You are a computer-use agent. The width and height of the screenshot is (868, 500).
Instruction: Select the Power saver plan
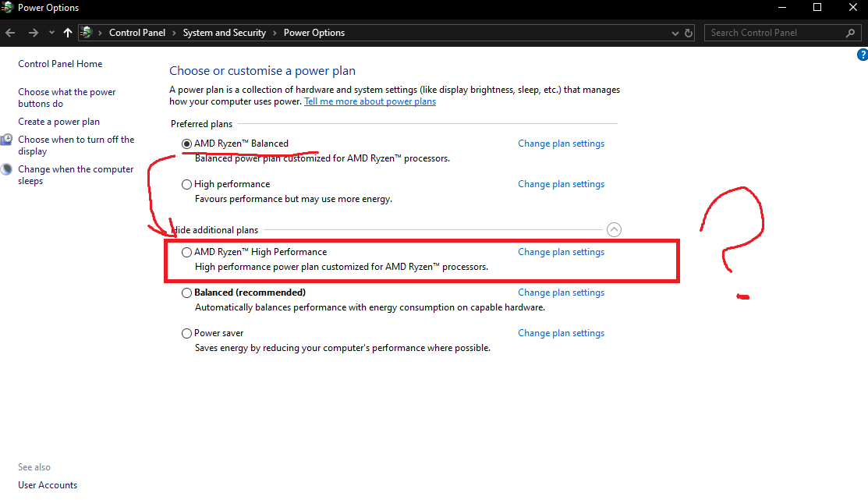[x=186, y=333]
